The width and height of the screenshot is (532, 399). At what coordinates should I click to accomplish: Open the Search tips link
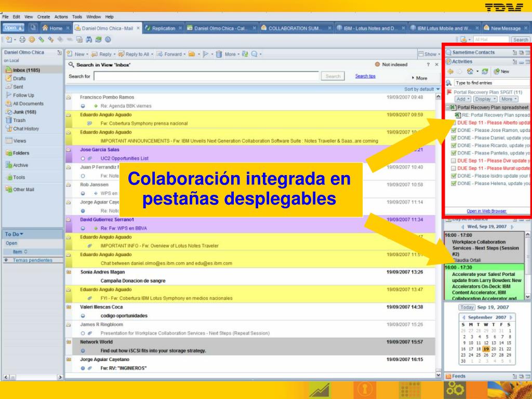pos(365,76)
